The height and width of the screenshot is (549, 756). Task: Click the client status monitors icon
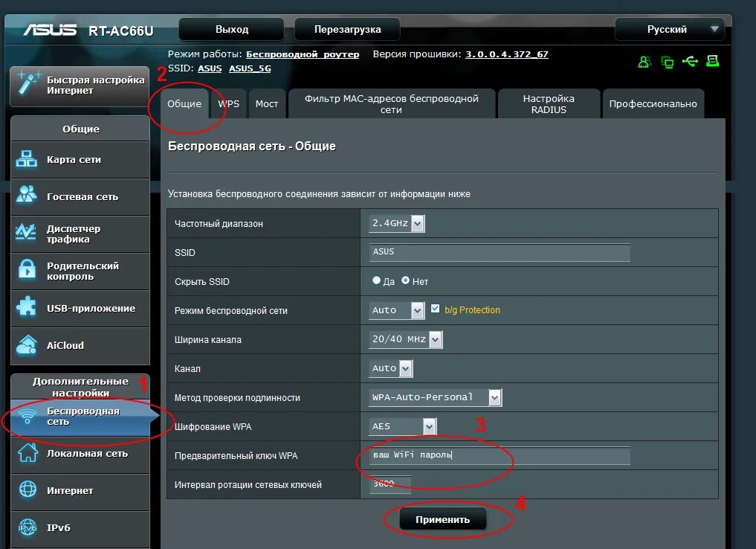coord(668,62)
